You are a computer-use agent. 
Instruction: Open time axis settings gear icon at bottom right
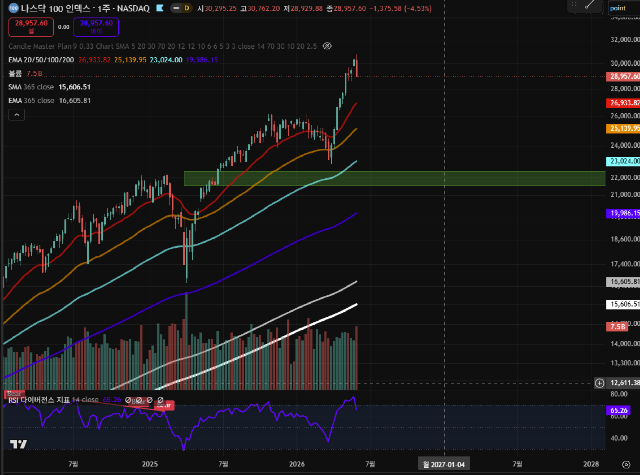click(x=626, y=464)
